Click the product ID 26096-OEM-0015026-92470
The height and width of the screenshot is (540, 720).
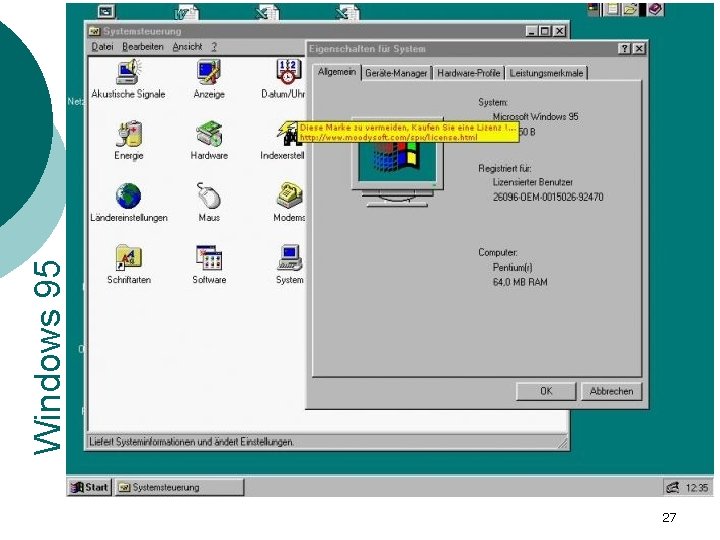tap(548, 197)
